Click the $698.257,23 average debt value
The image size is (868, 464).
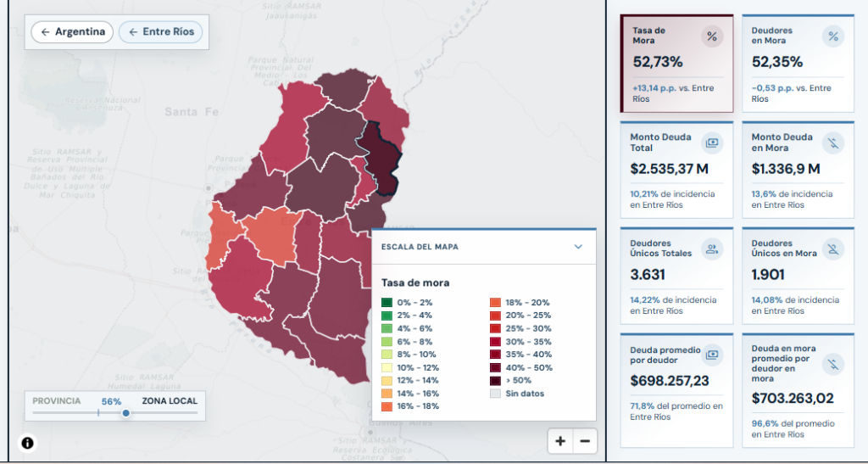670,380
